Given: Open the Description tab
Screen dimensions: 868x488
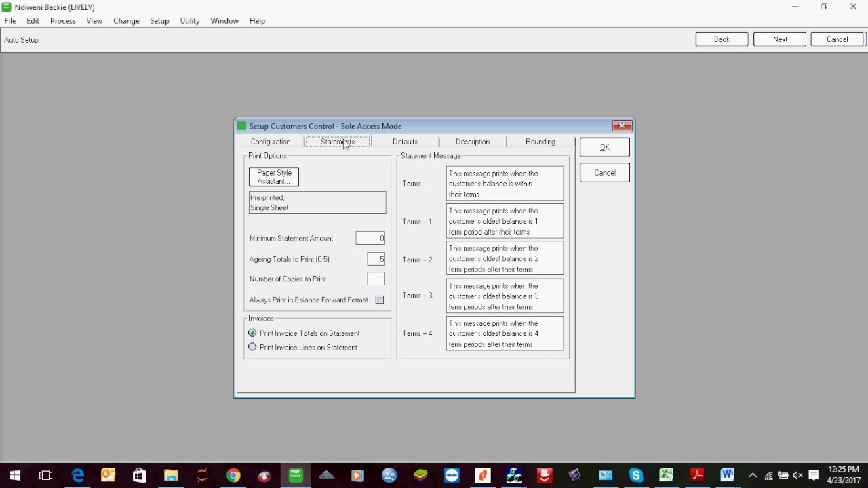Looking at the screenshot, I should tap(473, 142).
